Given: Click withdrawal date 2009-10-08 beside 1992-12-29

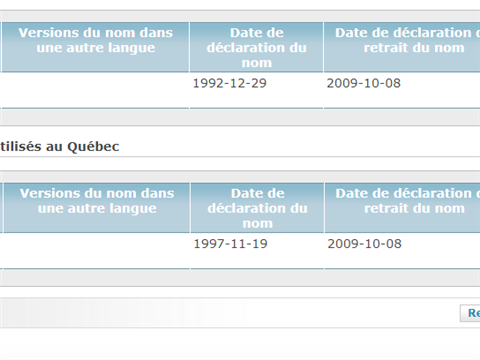Looking at the screenshot, I should click(363, 83).
